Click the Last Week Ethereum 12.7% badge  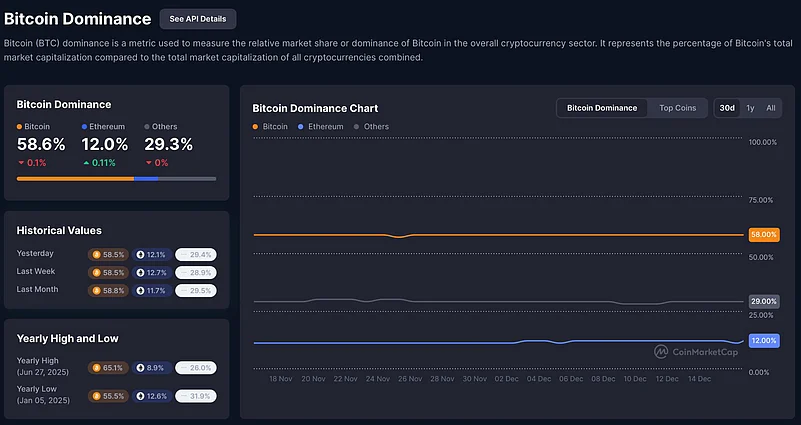tap(152, 273)
